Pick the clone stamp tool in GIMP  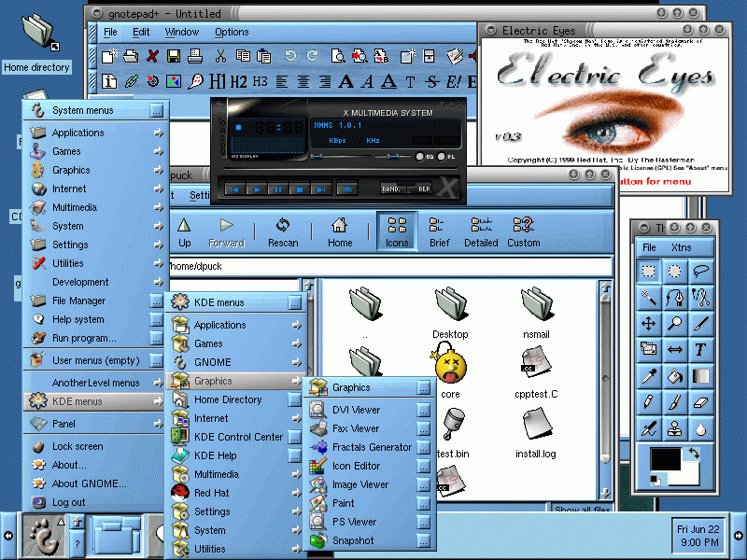click(674, 428)
